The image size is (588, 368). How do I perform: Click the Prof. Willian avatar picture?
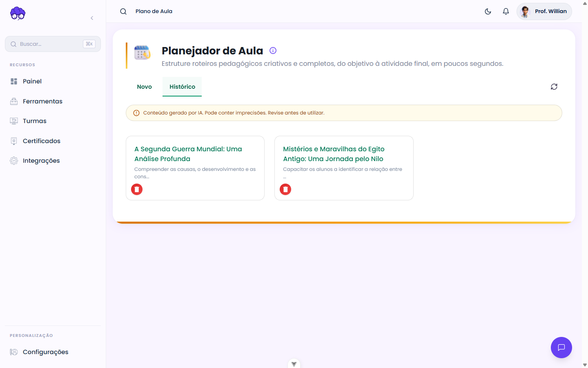pos(526,11)
